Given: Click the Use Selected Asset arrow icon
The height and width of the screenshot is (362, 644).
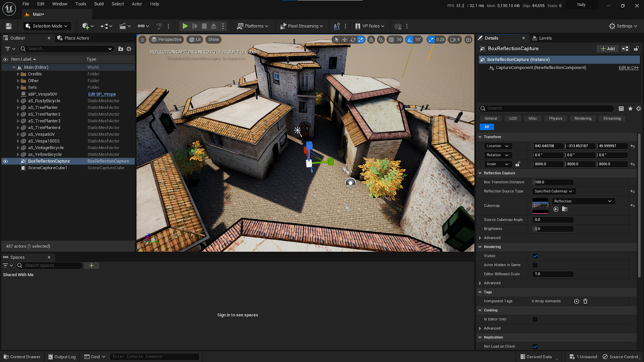Looking at the screenshot, I should coord(556,209).
